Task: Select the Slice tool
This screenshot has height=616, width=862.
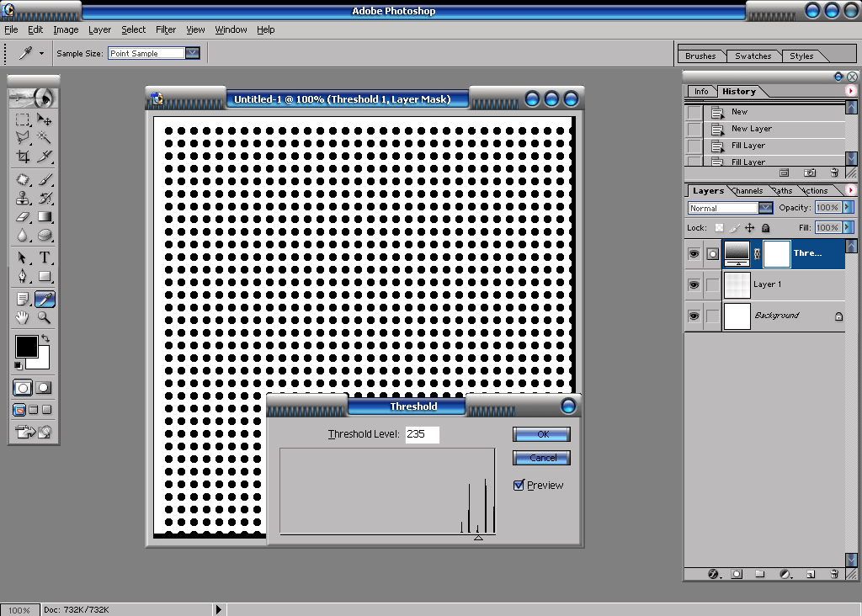Action: (44, 157)
